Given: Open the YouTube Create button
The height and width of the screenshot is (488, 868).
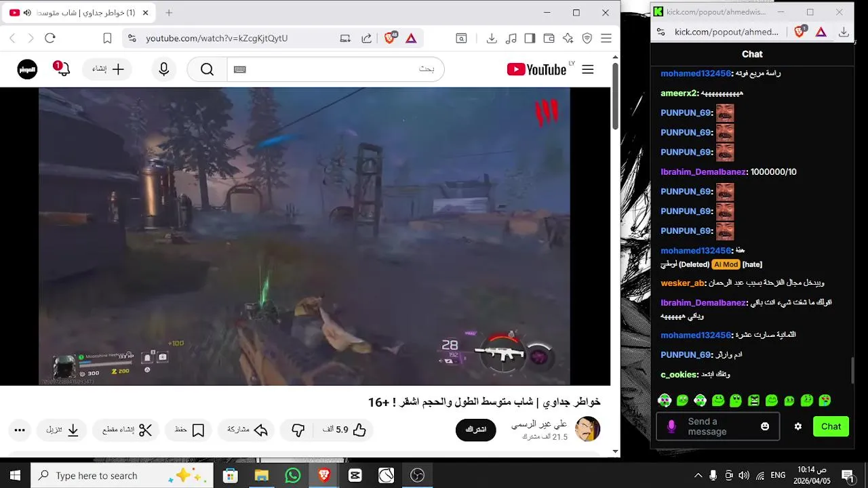Looking at the screenshot, I should [x=108, y=69].
